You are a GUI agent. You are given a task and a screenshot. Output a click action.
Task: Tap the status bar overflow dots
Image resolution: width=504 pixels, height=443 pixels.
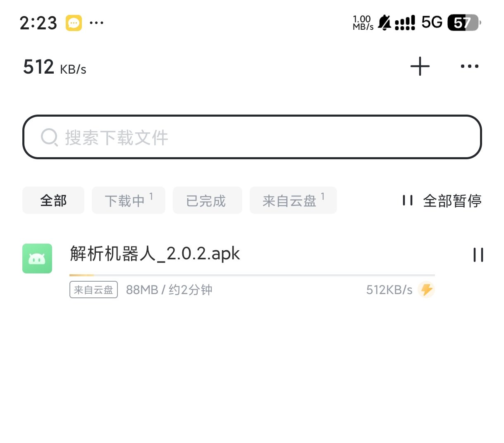(97, 23)
